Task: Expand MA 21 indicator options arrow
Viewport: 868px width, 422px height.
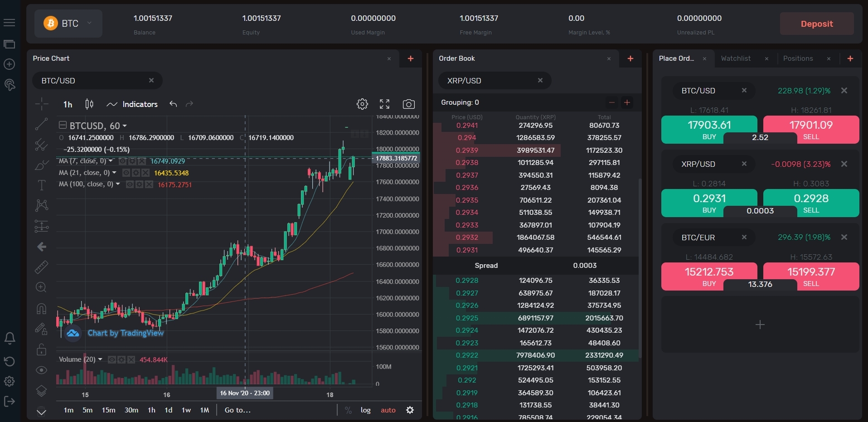Action: [x=114, y=173]
